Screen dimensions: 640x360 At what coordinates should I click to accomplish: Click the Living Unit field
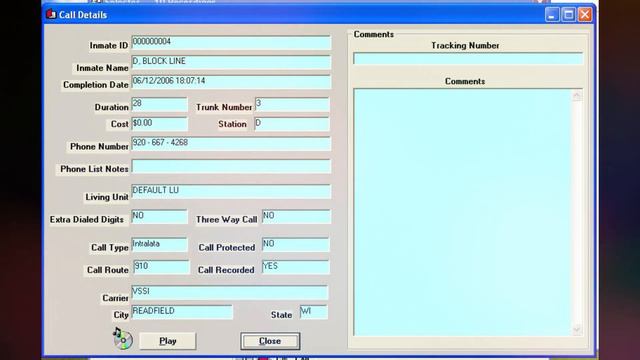coord(231,191)
